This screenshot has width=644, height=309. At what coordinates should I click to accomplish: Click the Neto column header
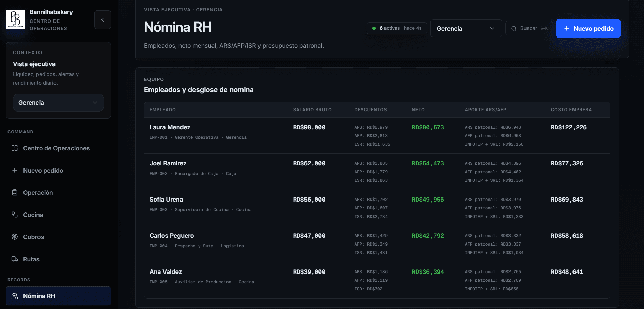click(x=418, y=110)
